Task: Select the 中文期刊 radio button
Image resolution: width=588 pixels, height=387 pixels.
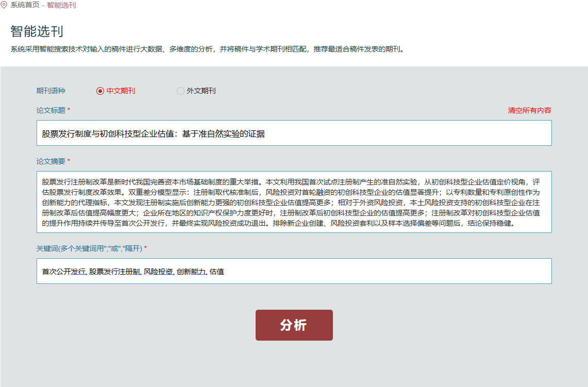Action: (100, 91)
